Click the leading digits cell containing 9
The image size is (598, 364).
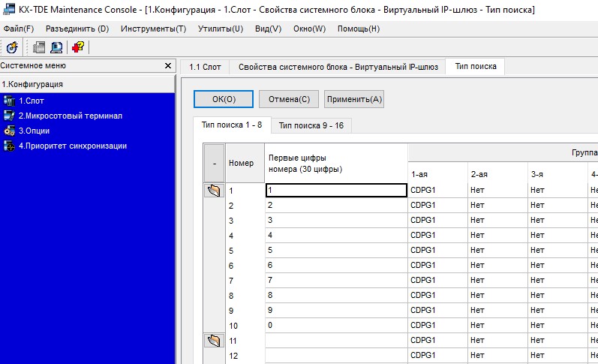point(336,310)
